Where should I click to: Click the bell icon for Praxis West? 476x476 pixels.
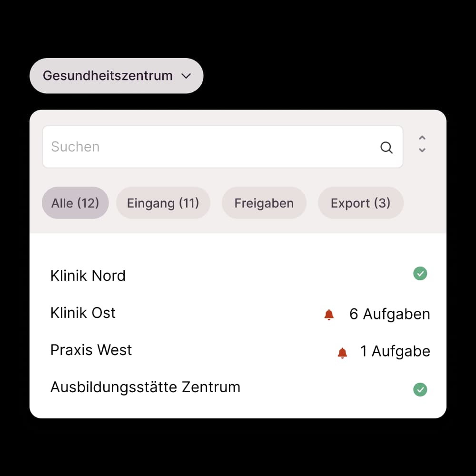tap(342, 353)
